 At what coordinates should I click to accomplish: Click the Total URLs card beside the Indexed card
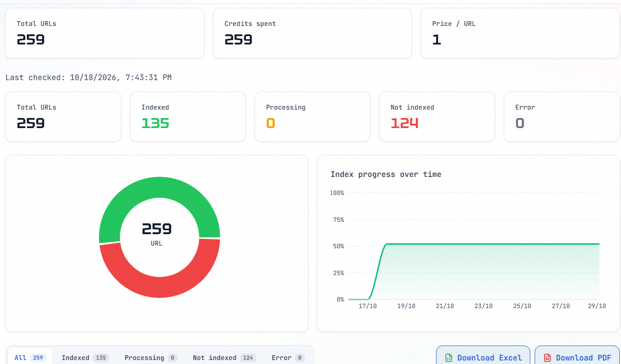click(x=63, y=117)
